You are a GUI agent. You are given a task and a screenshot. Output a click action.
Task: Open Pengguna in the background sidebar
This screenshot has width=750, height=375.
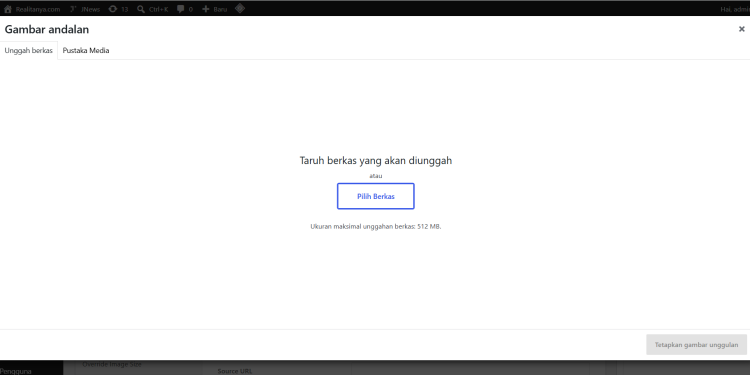coord(16,371)
